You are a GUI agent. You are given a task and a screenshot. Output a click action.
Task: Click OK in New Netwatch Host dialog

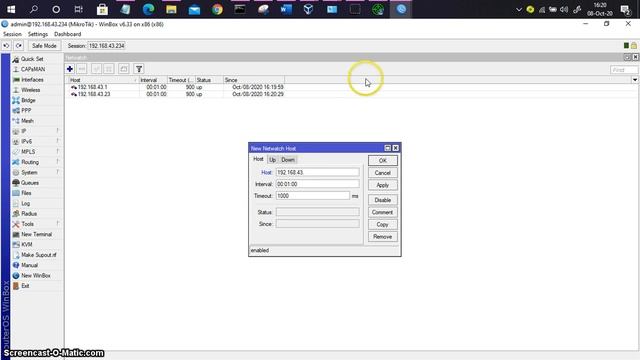[x=382, y=160]
